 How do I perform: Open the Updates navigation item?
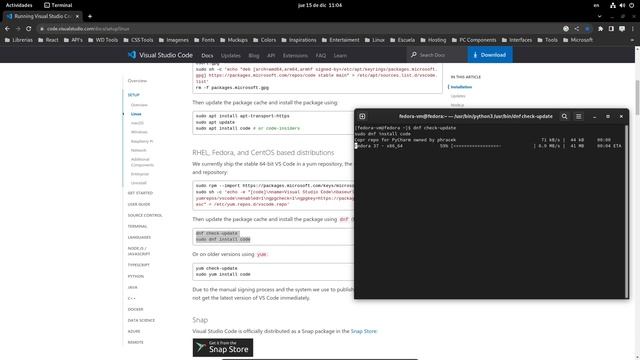tap(231, 56)
